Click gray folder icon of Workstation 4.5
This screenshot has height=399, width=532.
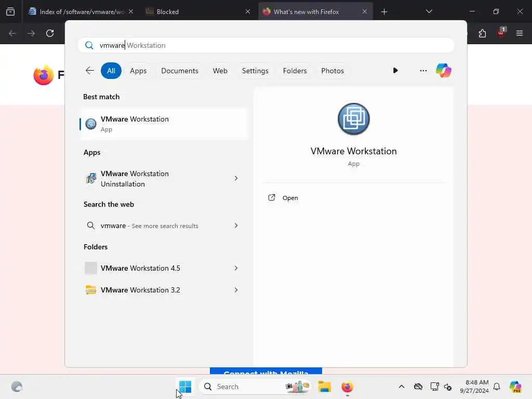(x=90, y=268)
